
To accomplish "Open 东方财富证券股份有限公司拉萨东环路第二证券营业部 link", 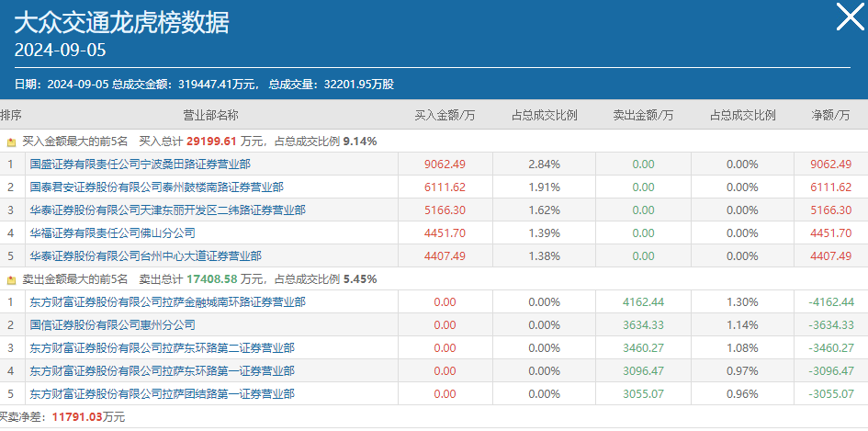I will [163, 348].
